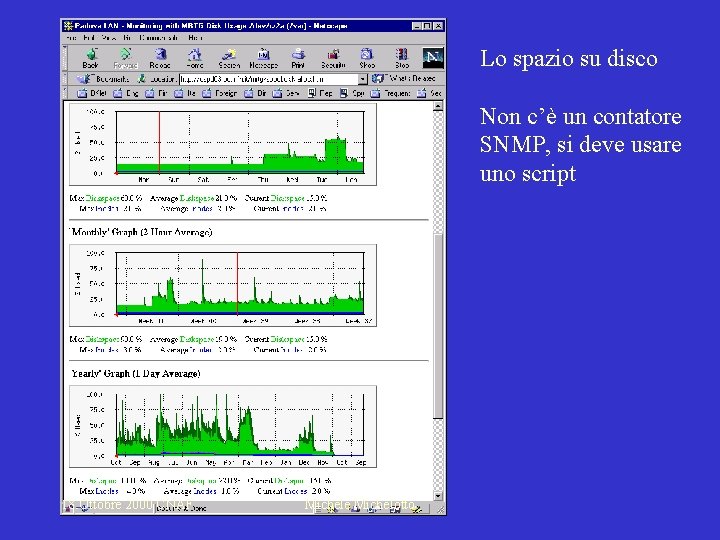
Task: Click inside the Location URL field
Action: 269,79
